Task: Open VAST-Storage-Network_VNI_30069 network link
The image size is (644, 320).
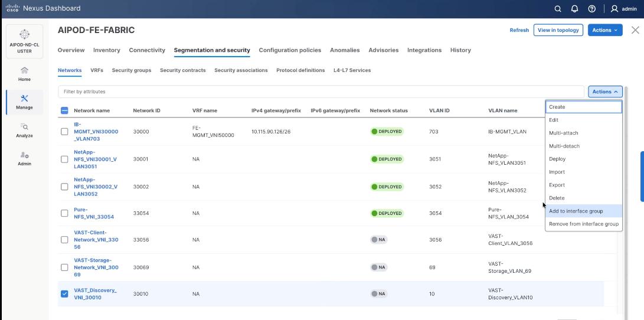Action: point(96,267)
